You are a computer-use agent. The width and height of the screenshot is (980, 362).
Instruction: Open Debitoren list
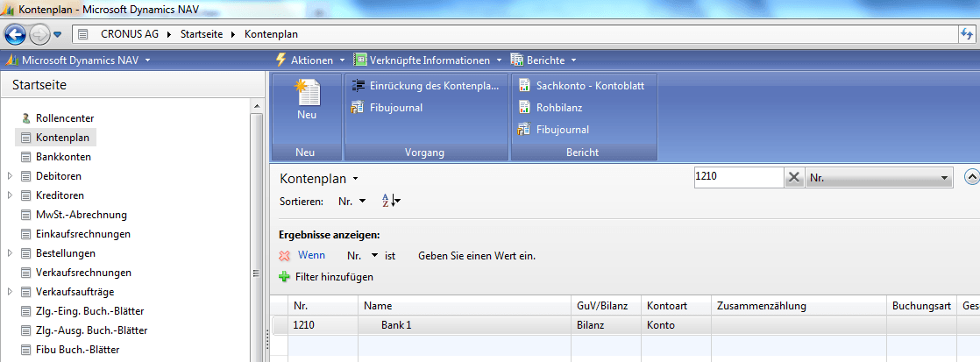pos(59,176)
